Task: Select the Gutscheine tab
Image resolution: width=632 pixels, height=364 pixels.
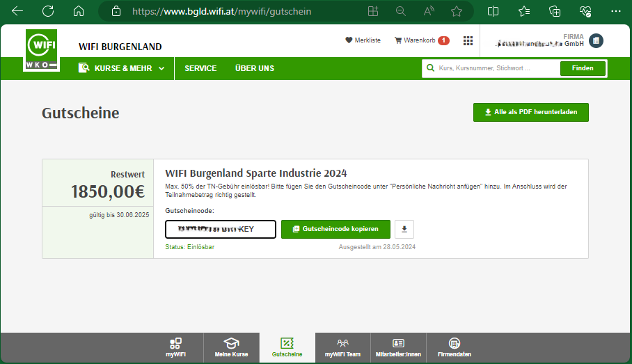Action: [x=287, y=347]
